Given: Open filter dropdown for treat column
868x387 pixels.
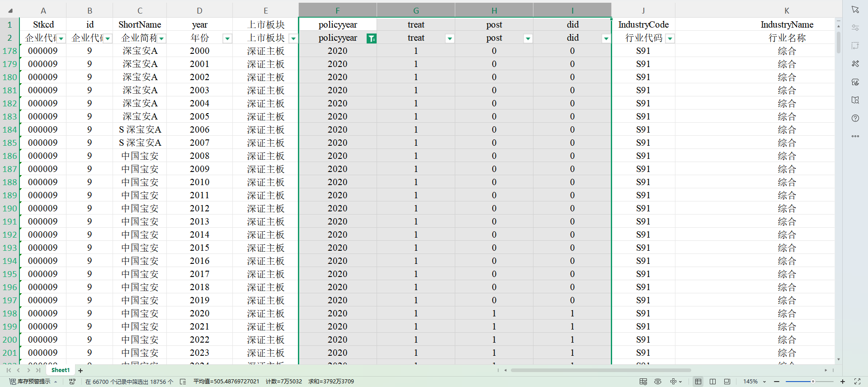Looking at the screenshot, I should tap(449, 38).
